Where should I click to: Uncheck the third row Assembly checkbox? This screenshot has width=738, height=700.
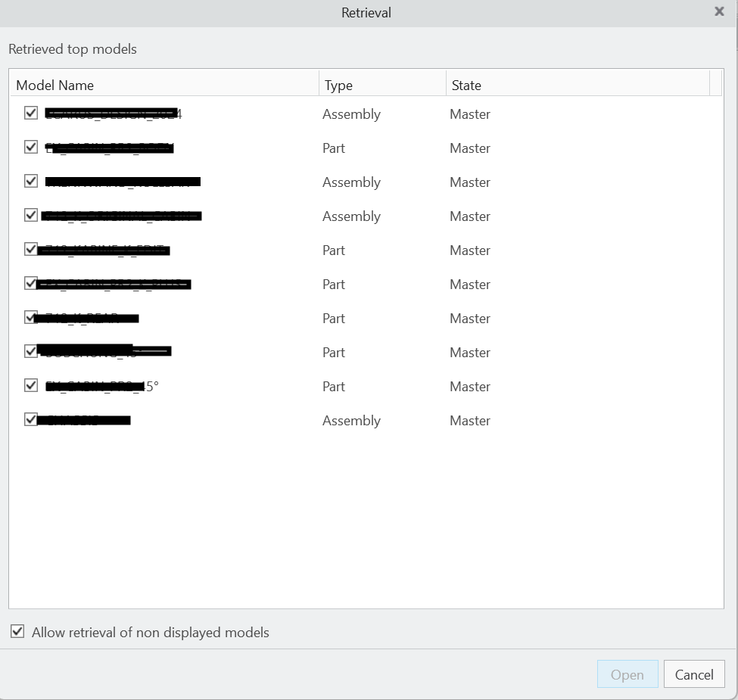(x=30, y=180)
